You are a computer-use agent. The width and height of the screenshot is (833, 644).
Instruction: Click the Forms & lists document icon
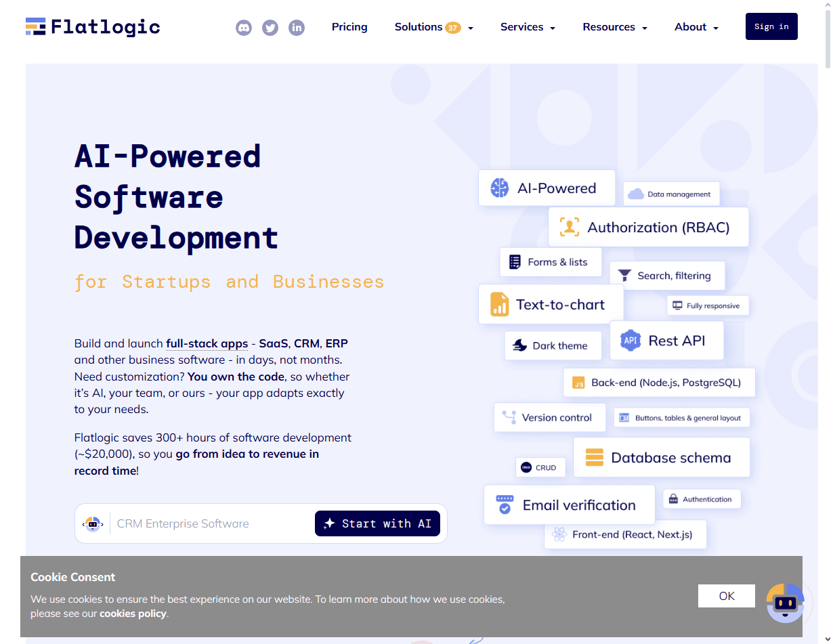(x=515, y=262)
